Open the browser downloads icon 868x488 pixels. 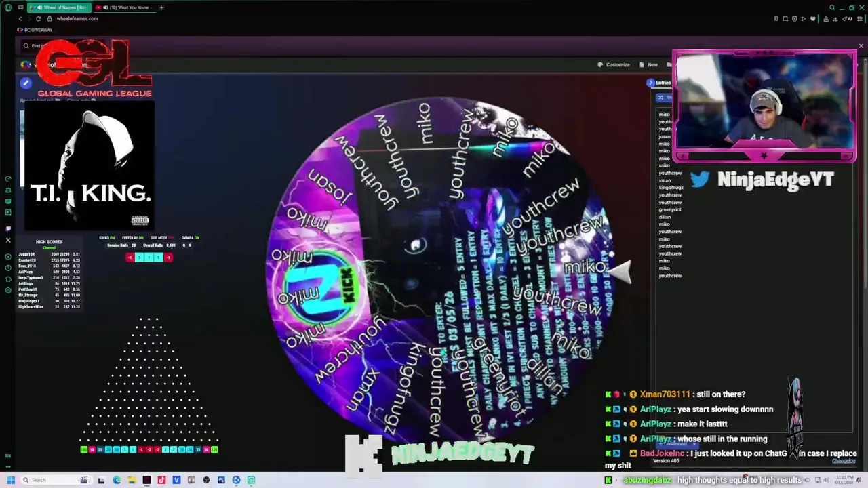pos(835,19)
